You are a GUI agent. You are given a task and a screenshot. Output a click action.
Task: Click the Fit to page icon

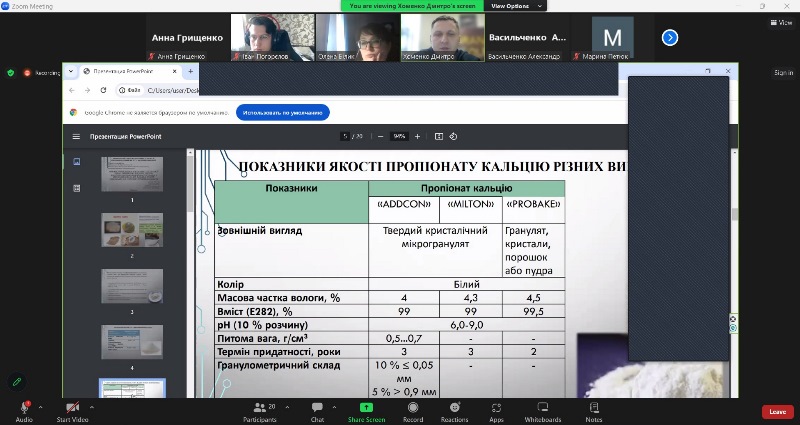point(439,136)
